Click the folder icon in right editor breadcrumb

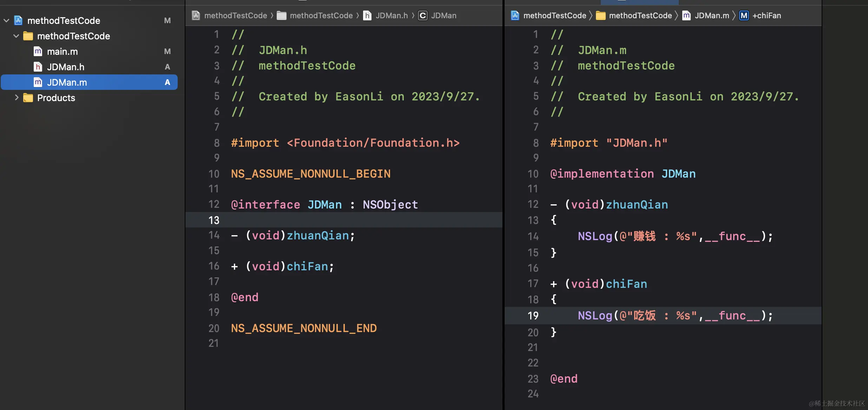pos(601,15)
